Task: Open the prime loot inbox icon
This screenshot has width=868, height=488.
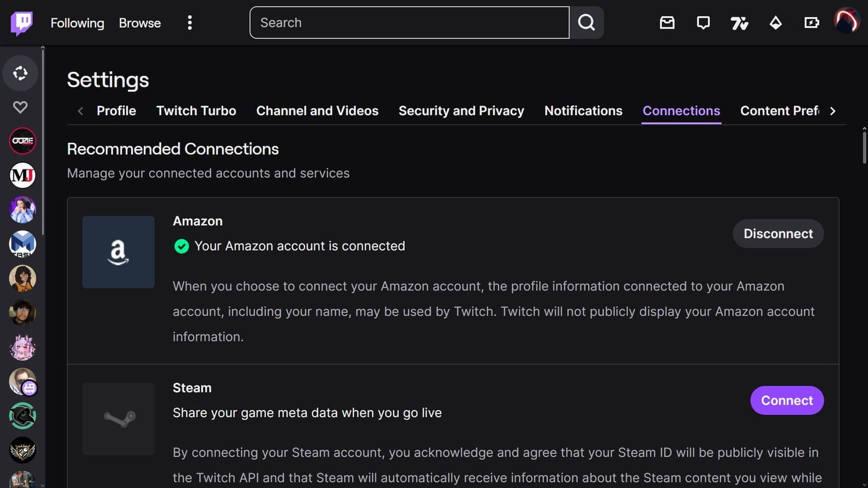Action: point(667,23)
